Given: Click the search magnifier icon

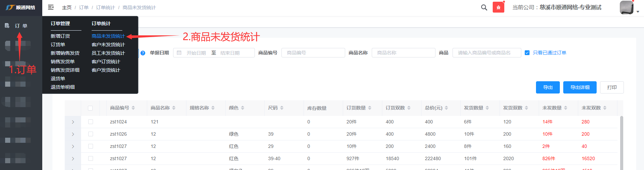Looking at the screenshot, I should (x=484, y=7).
